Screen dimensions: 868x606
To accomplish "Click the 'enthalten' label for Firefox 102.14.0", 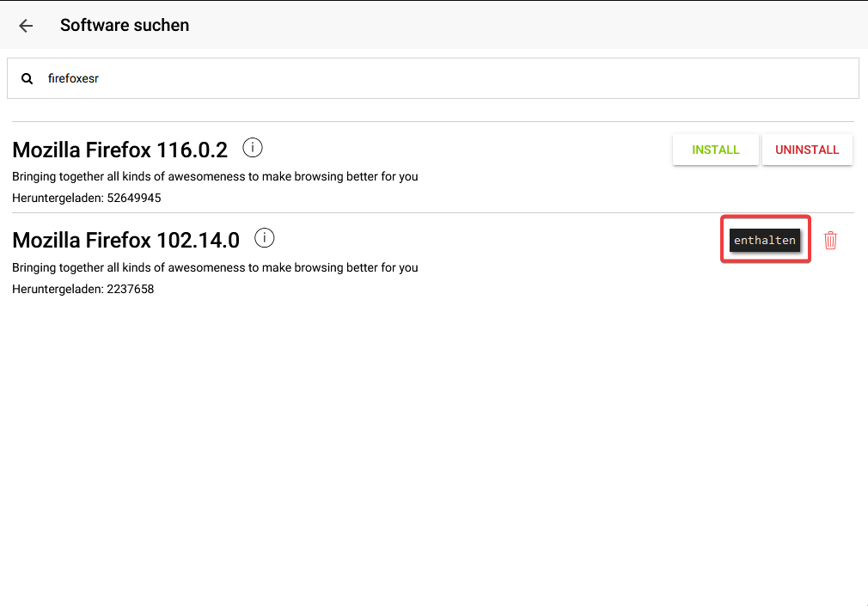I will [765, 241].
